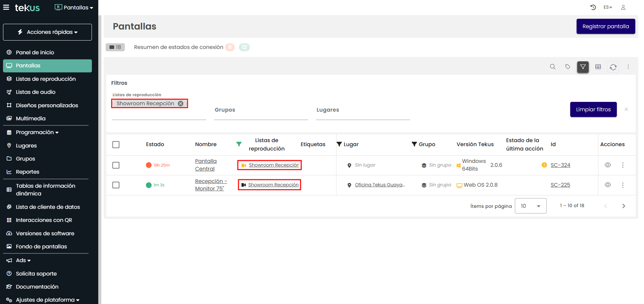The width and height of the screenshot is (644, 304).
Task: Switch the table view layout icon
Action: [x=598, y=67]
